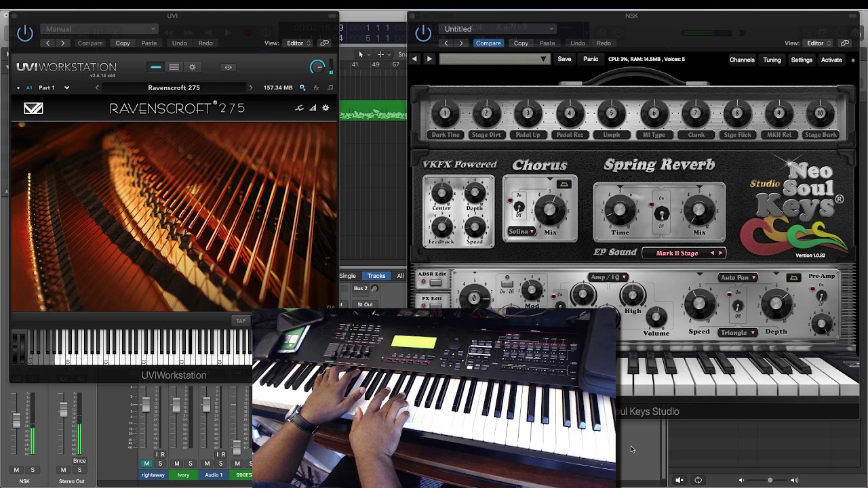Switch to Single tab in mixer
The image size is (868, 488).
(x=348, y=276)
